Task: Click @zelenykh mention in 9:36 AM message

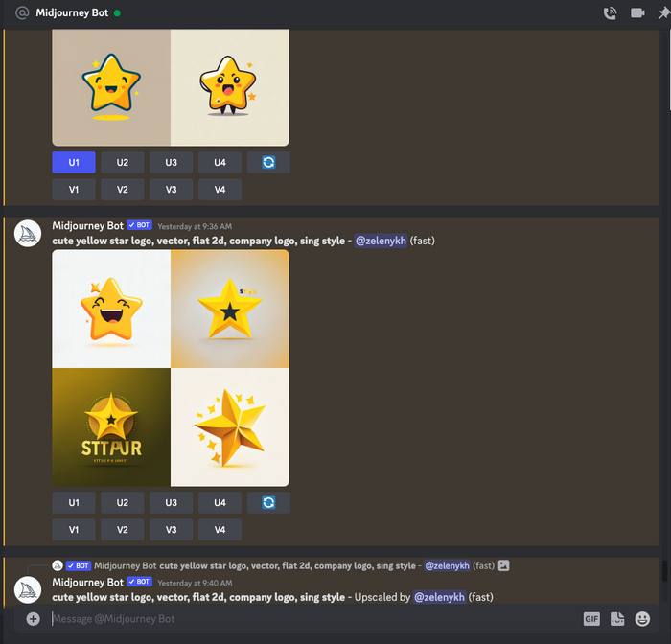Action: (x=381, y=241)
